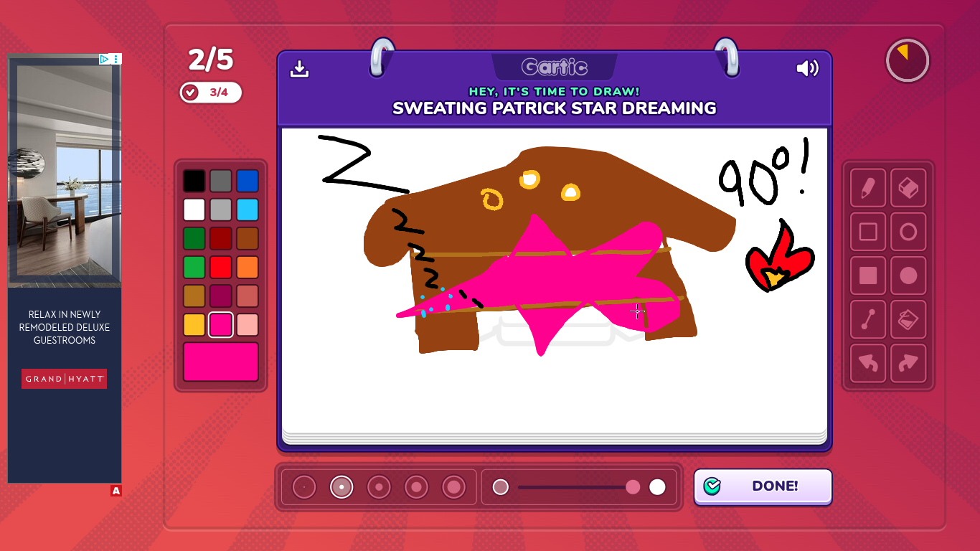Image resolution: width=980 pixels, height=551 pixels.
Task: Open the large current color preview
Action: pyautogui.click(x=221, y=362)
